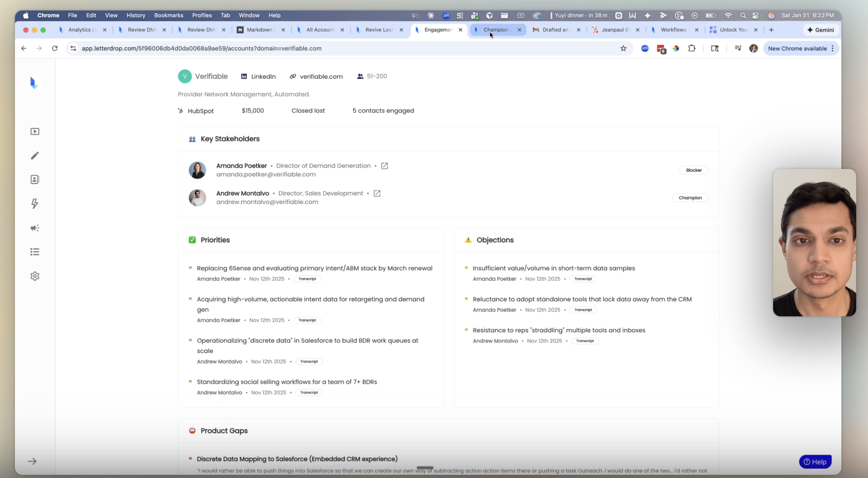Open the Bookmarks menu in menu bar
The width and height of the screenshot is (868, 478).
[x=168, y=16]
